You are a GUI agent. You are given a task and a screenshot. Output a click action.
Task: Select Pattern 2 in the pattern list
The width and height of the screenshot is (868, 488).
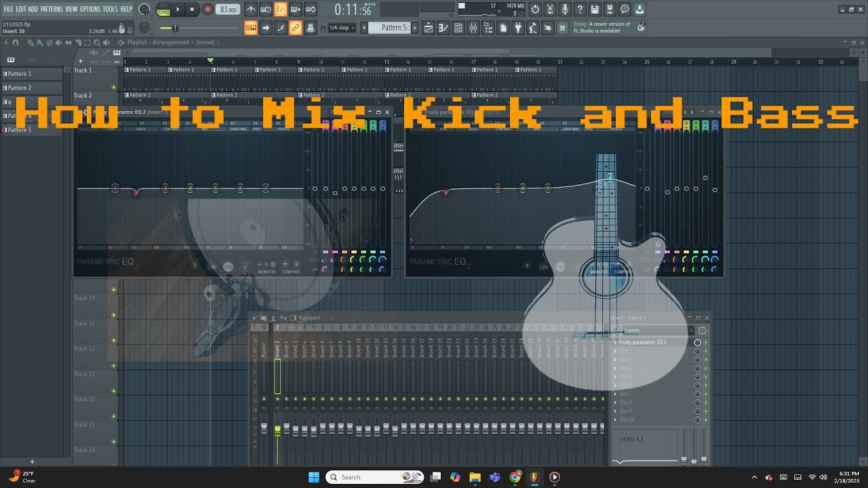pos(32,88)
